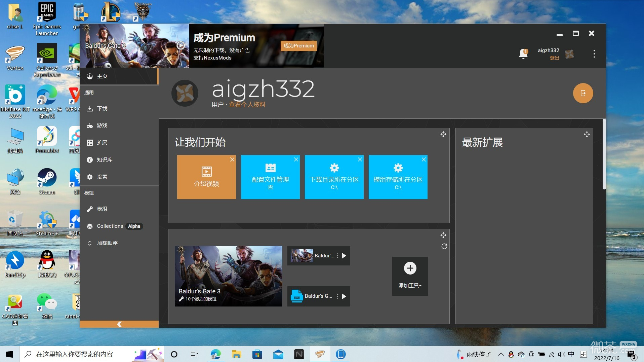Viewport: 644px width, 362px height.
Task: Select CAD迷你看图 desktop icon
Action: [x=15, y=310]
